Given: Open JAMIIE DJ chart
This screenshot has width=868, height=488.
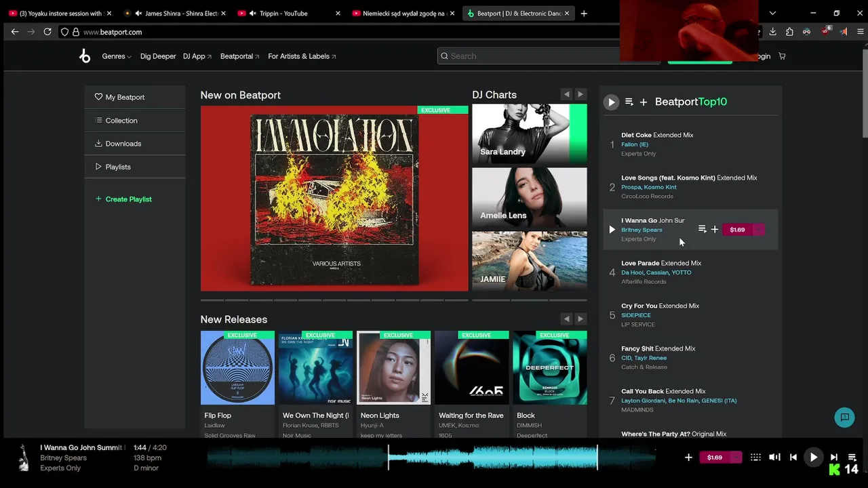Looking at the screenshot, I should [529, 261].
